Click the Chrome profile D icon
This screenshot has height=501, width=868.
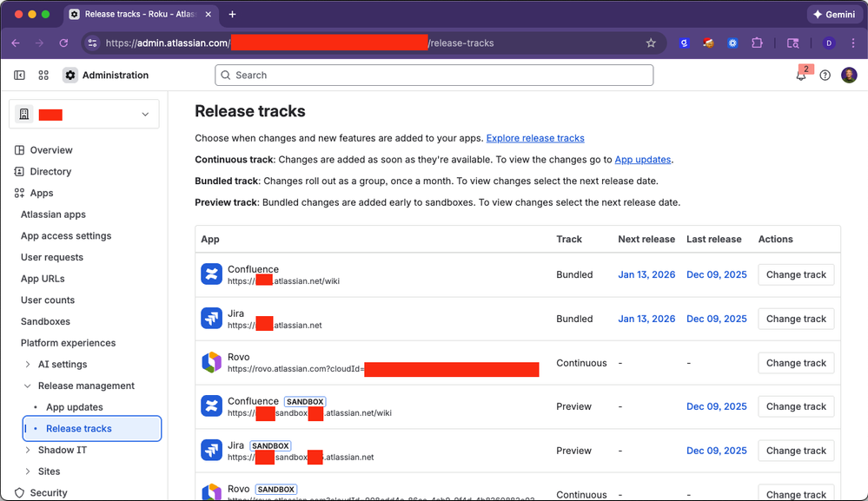[829, 43]
